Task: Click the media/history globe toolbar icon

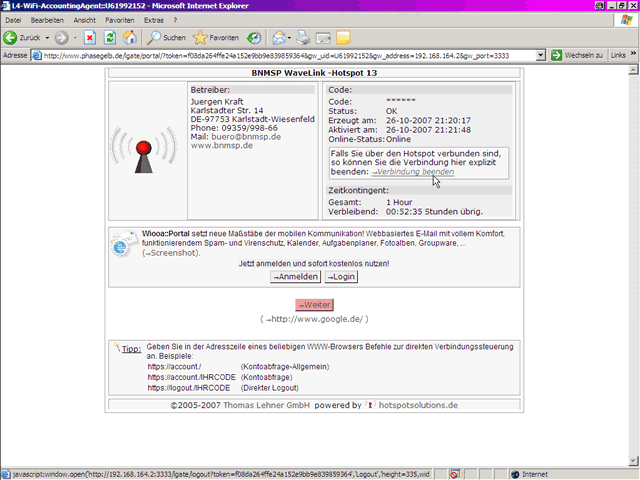Action: point(254,38)
